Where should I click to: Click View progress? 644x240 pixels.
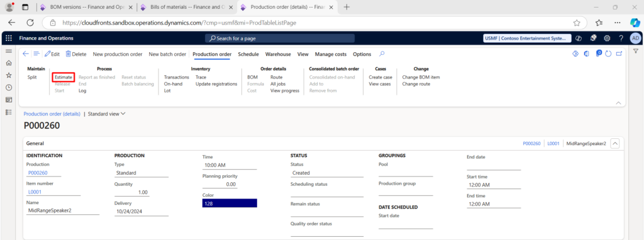tap(285, 90)
